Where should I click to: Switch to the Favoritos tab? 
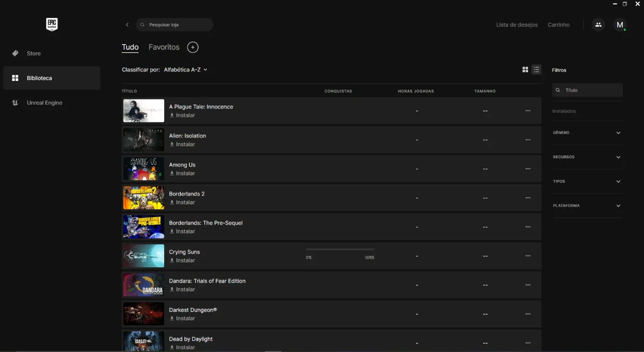click(x=164, y=47)
